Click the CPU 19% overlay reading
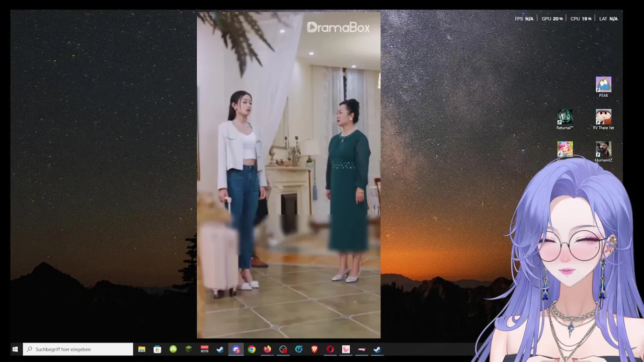Screen dimensions: 644x362 tap(581, 19)
